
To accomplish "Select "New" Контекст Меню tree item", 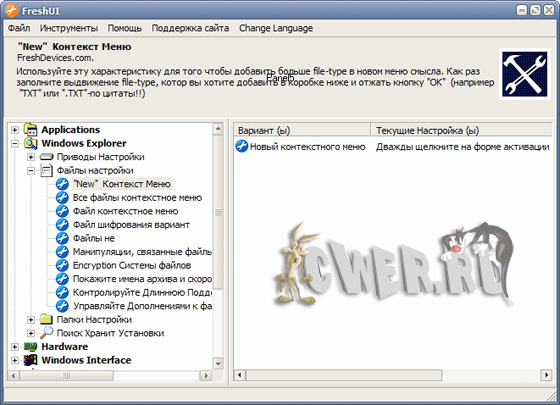I will click(x=122, y=184).
